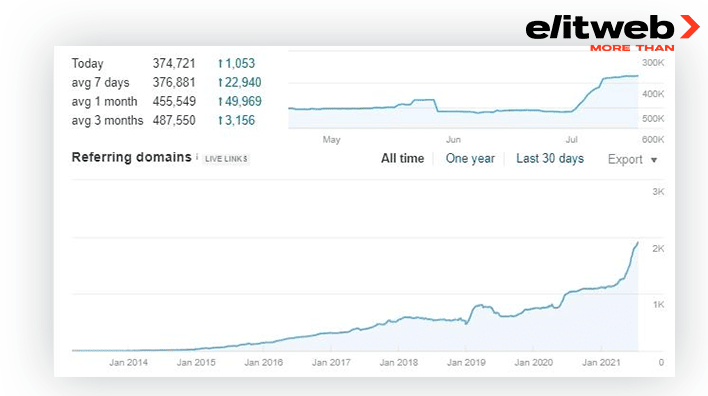This screenshot has width=708, height=396.
Task: Click the Referring domains heading
Action: tap(131, 157)
